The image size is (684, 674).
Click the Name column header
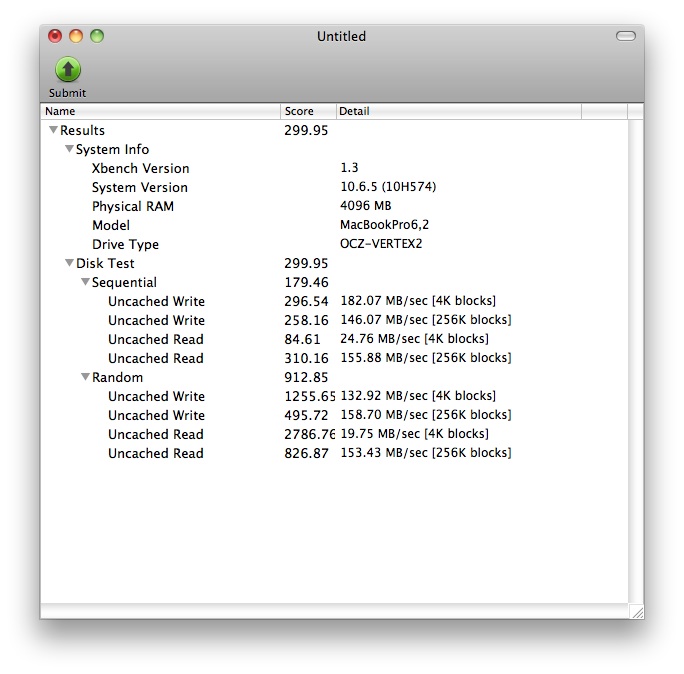point(161,111)
